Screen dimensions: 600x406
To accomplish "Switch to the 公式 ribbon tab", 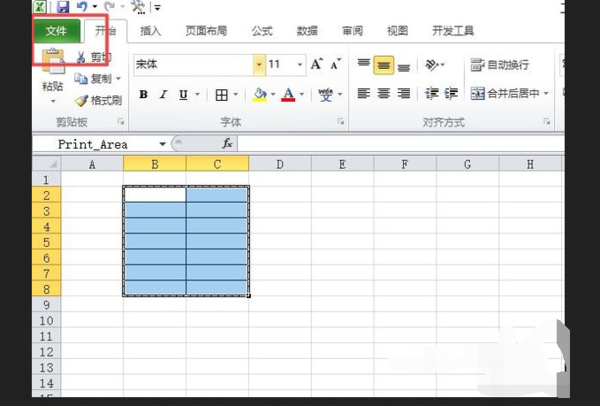I will click(262, 31).
